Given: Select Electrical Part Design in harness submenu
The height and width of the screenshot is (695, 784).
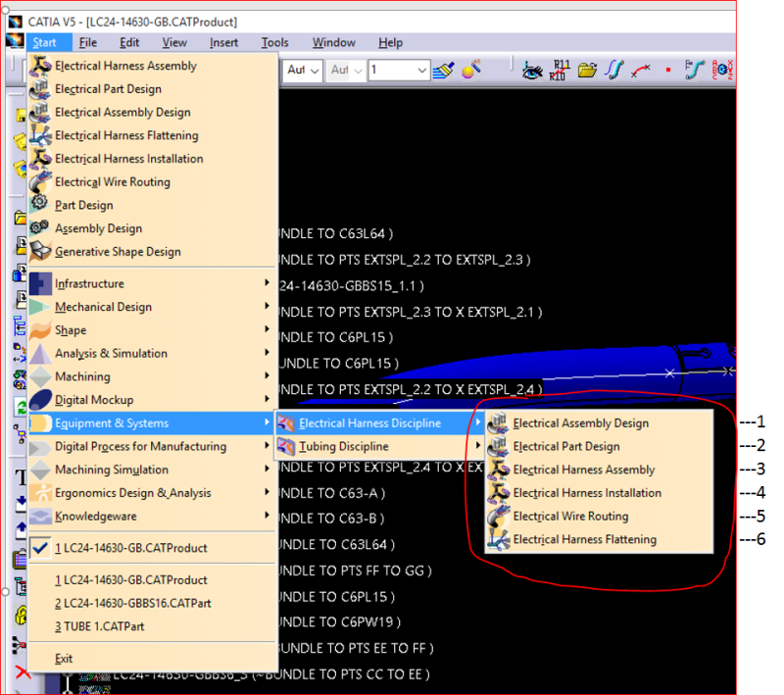Looking at the screenshot, I should pyautogui.click(x=599, y=446).
